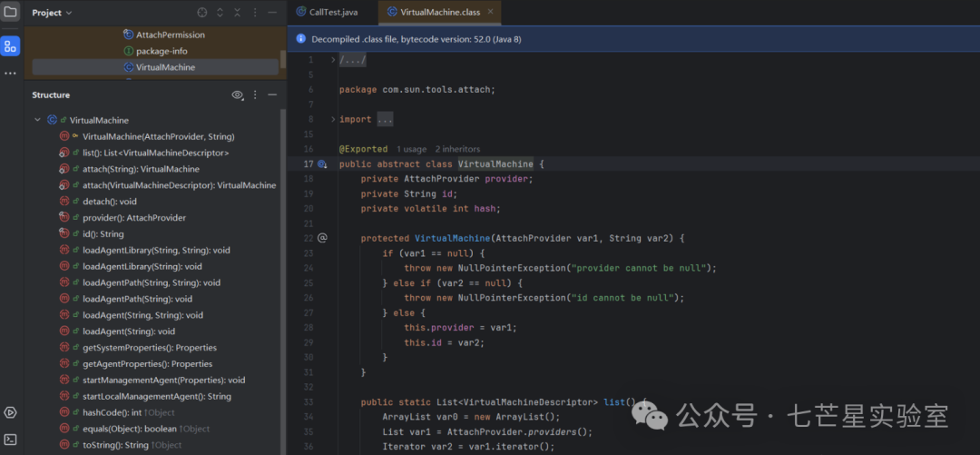This screenshot has width=980, height=455.
Task: Click package com.sun.tools.attach statement
Action: click(416, 90)
